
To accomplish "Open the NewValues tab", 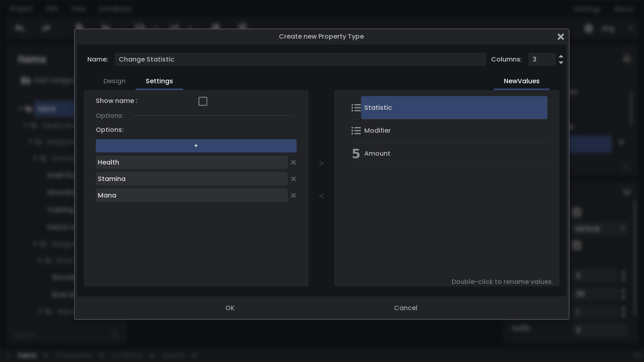I will point(522,81).
